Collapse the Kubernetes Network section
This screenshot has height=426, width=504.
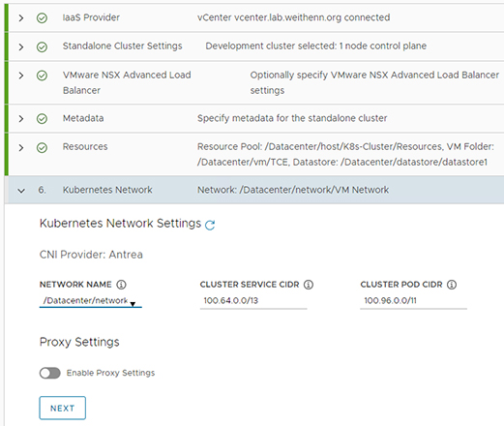tap(21, 191)
